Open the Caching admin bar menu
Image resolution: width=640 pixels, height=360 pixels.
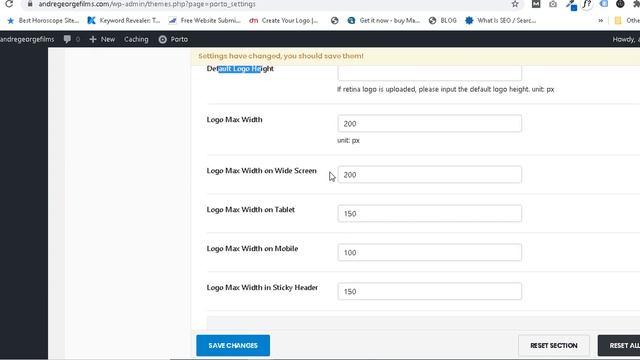(136, 39)
